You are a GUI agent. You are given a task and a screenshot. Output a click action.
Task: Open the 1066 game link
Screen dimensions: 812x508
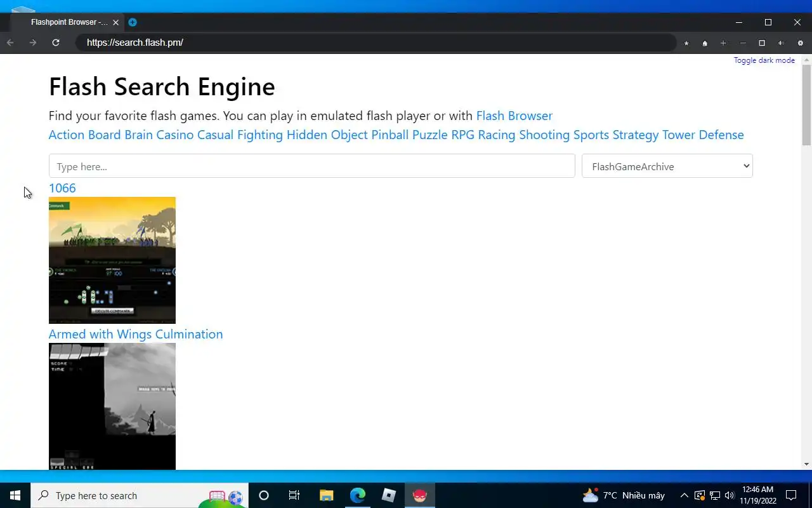point(62,188)
